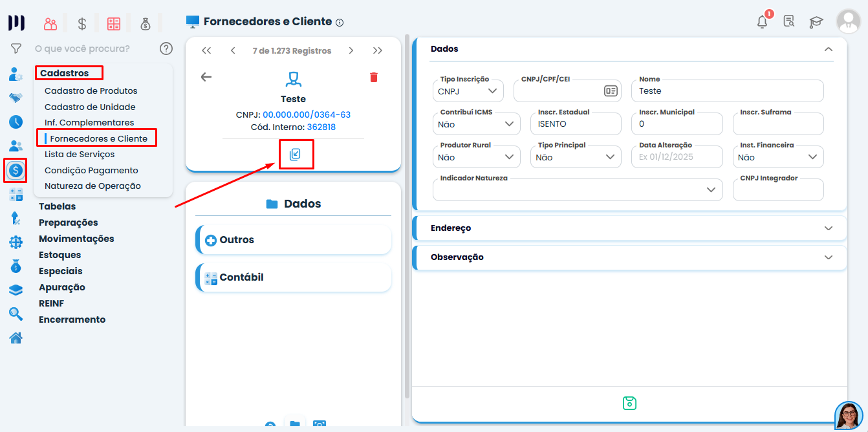
Task: Click the help question mark icon
Action: [166, 49]
